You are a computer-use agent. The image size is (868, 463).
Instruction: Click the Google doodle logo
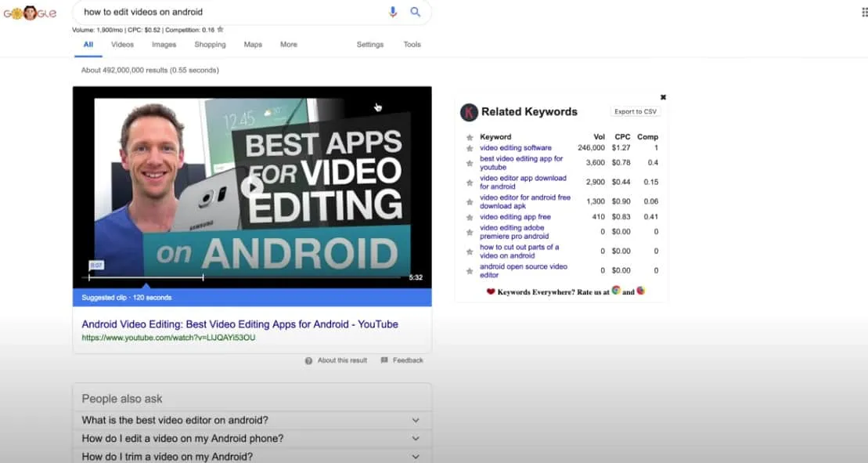tap(30, 13)
